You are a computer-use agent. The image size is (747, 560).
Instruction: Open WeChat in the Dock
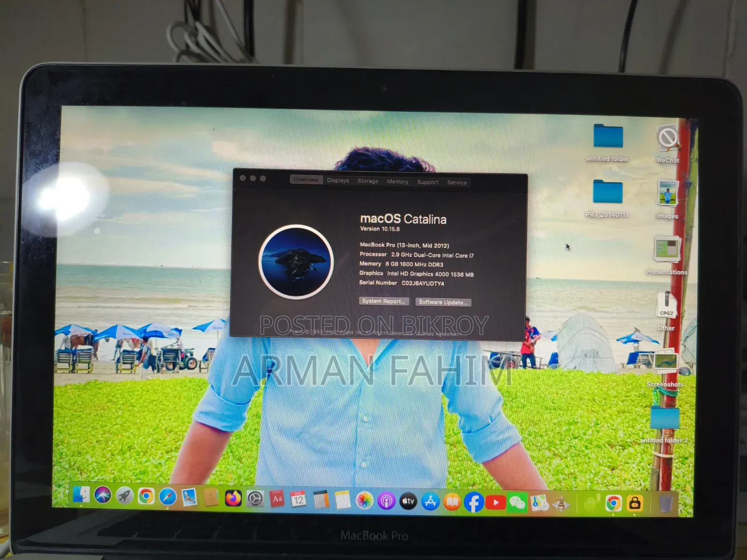pyautogui.click(x=517, y=503)
